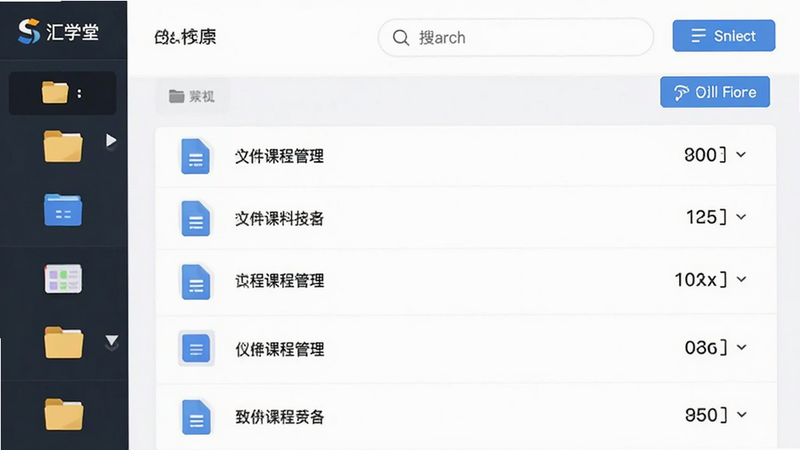Click the 950] value
The height and width of the screenshot is (450, 800).
point(706,415)
